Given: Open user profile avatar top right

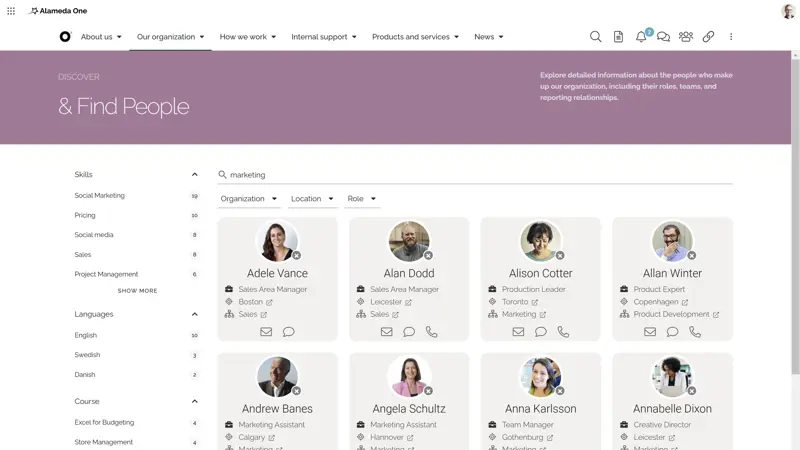Looking at the screenshot, I should pyautogui.click(x=787, y=11).
